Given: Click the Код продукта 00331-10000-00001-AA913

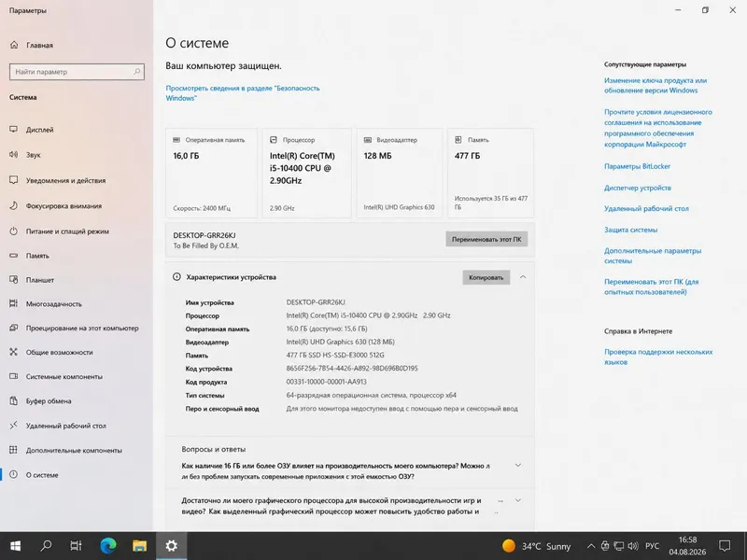Looking at the screenshot, I should tap(326, 382).
